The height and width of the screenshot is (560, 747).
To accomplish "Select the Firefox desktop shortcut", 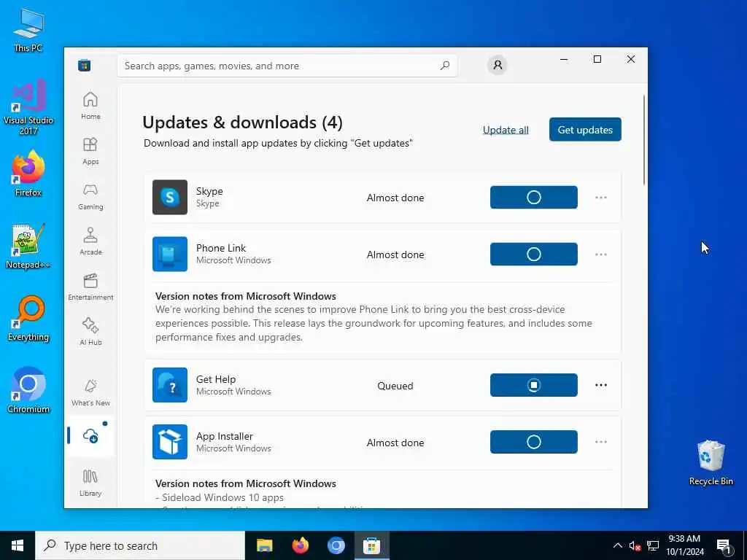I will click(x=28, y=174).
